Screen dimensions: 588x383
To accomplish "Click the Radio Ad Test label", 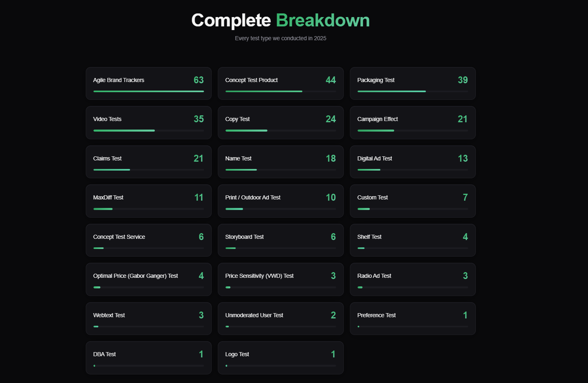I will coord(374,276).
